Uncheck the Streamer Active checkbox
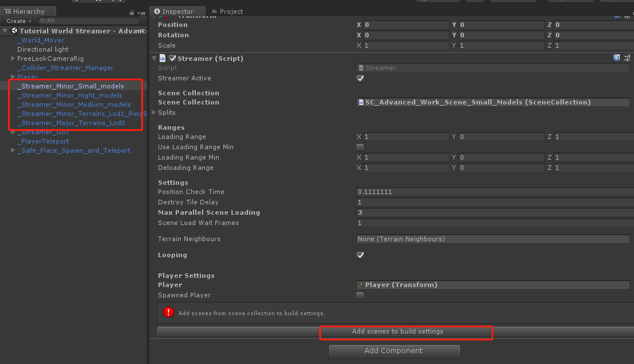The height and width of the screenshot is (364, 634). (360, 78)
